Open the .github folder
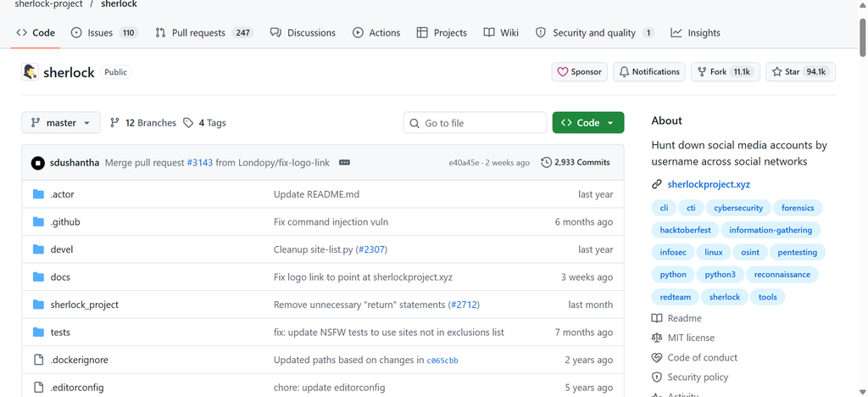This screenshot has width=868, height=397. tap(65, 222)
